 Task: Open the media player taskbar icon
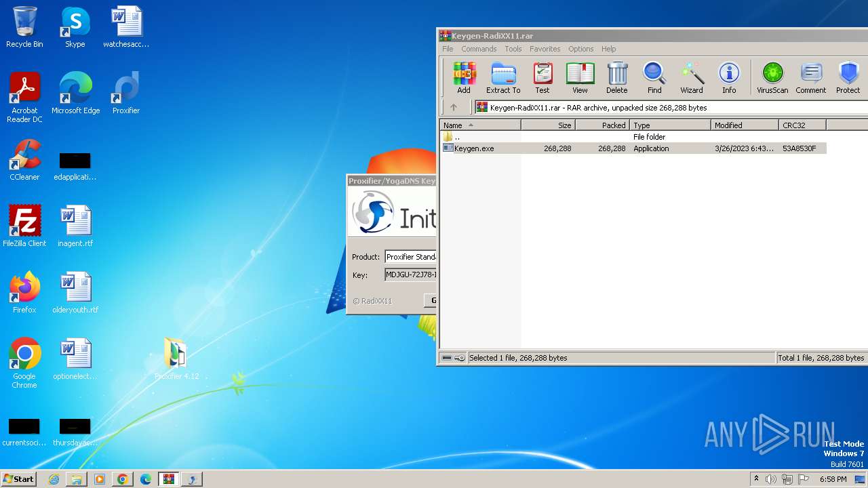(100, 479)
